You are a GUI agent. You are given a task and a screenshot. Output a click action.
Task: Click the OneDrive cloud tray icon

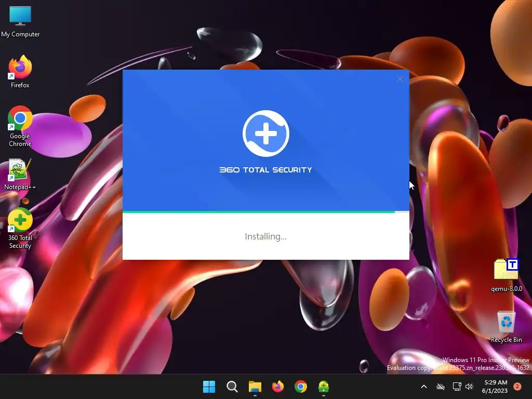[441, 387]
